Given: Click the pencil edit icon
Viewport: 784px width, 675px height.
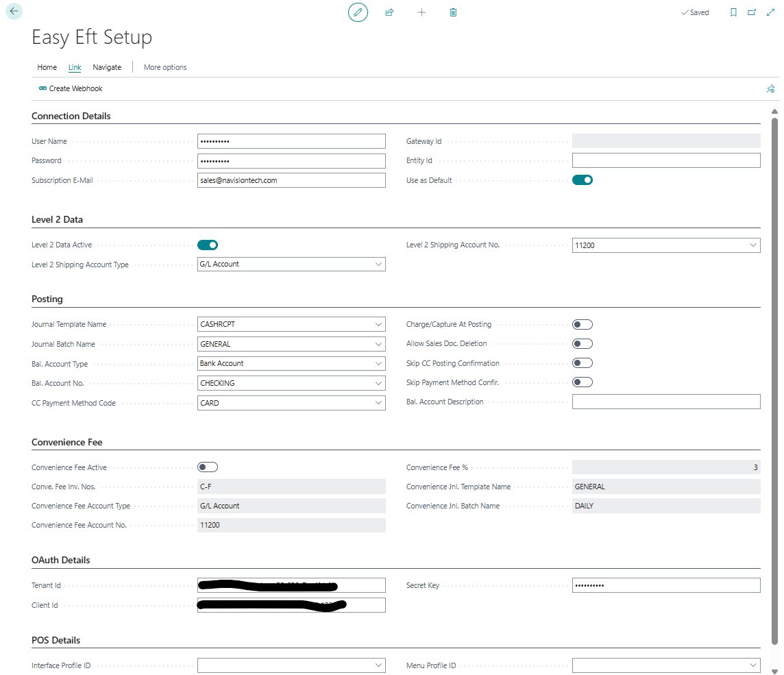Looking at the screenshot, I should [x=358, y=12].
